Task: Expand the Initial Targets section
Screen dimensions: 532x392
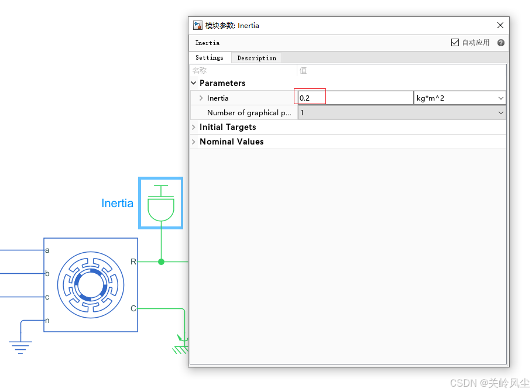Action: 194,127
